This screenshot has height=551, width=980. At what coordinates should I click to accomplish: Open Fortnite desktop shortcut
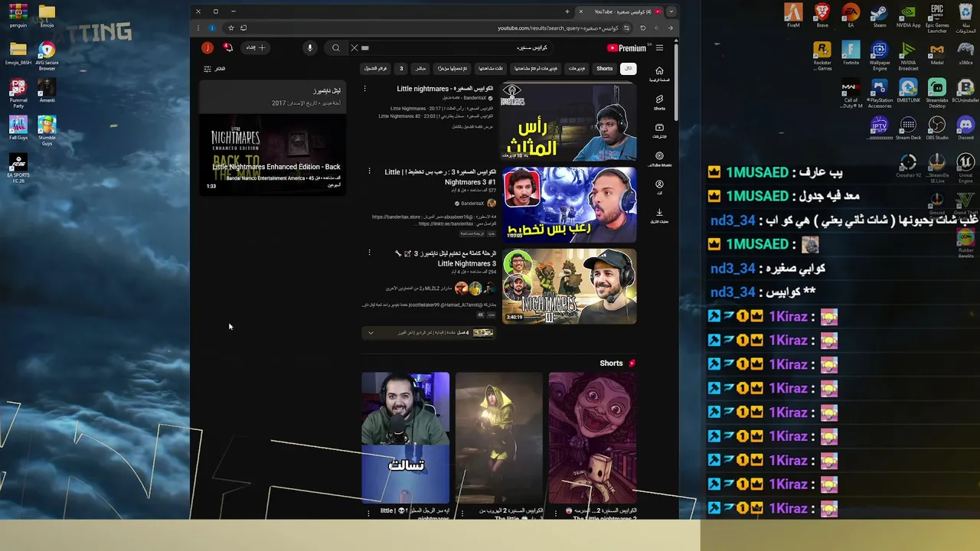[851, 53]
